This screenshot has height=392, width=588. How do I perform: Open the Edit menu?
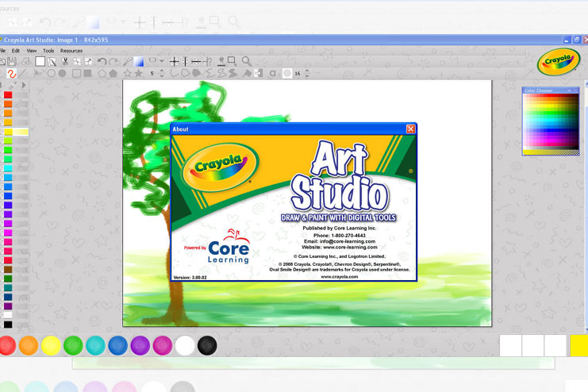16,51
